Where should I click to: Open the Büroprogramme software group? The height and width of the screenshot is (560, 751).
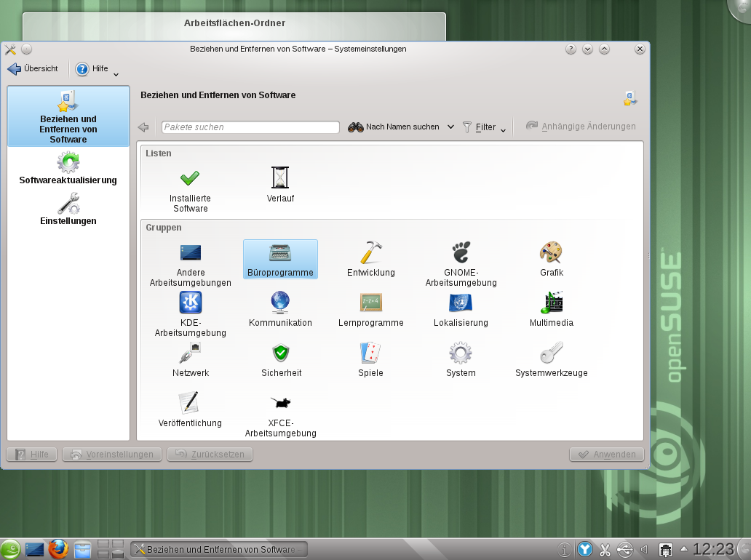pyautogui.click(x=280, y=259)
